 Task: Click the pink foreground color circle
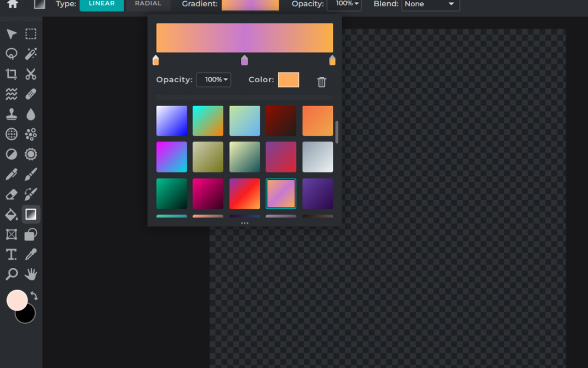(17, 300)
